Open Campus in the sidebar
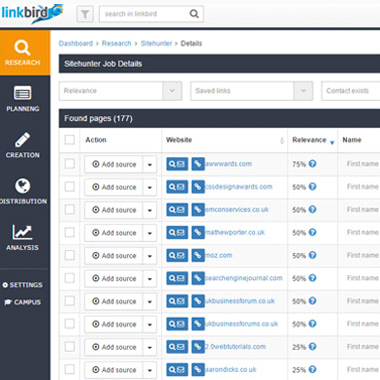The image size is (380, 380). click(23, 302)
